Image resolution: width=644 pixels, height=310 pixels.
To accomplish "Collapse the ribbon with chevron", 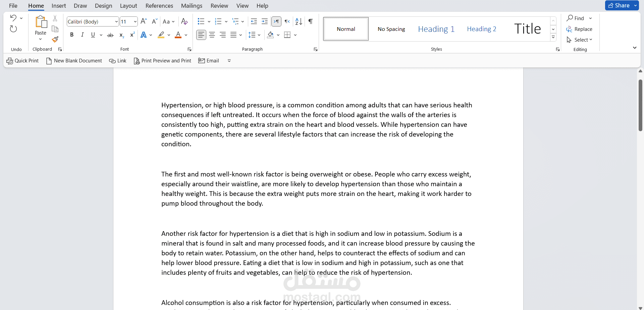I will 635,48.
